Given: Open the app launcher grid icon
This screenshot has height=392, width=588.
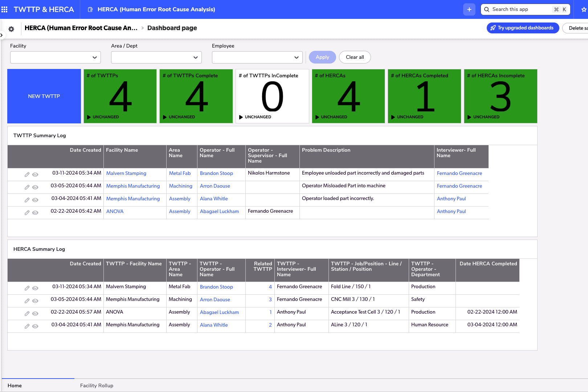Looking at the screenshot, I should click(x=4, y=9).
